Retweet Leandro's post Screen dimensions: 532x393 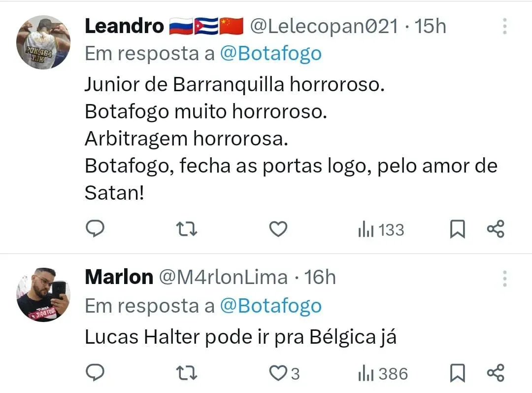pos(187,229)
